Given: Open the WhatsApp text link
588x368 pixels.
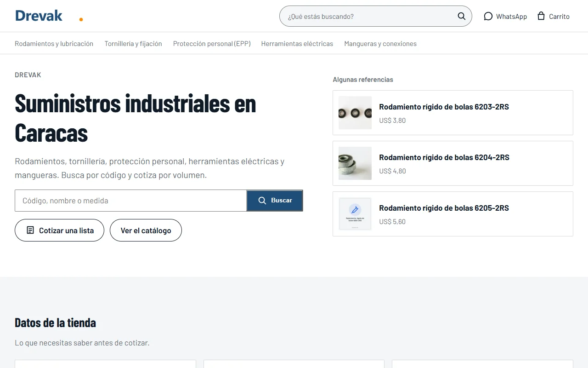Looking at the screenshot, I should tap(511, 16).
